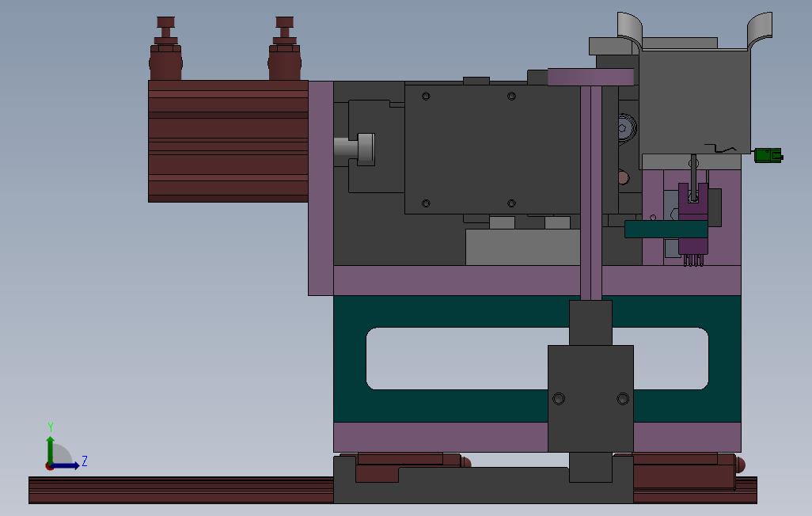Select the small round pink pin near hopper
This screenshot has width=812, height=516.
(624, 178)
